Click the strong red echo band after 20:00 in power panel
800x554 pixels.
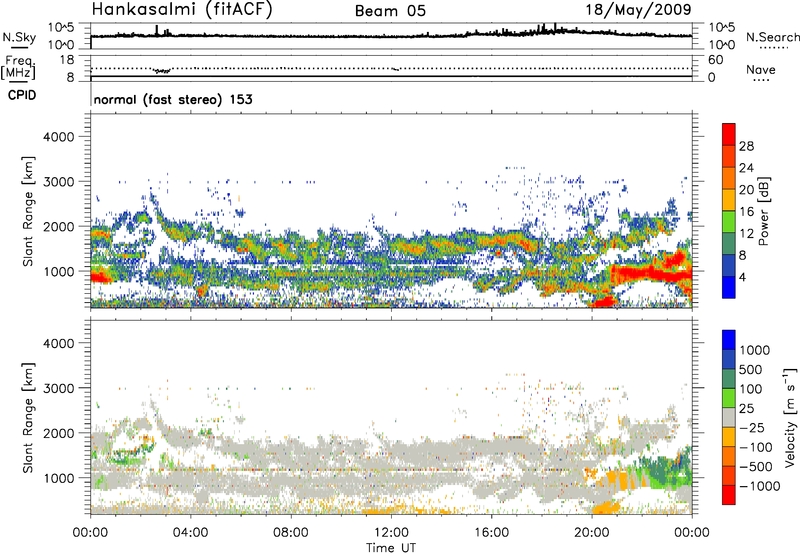coord(651,274)
